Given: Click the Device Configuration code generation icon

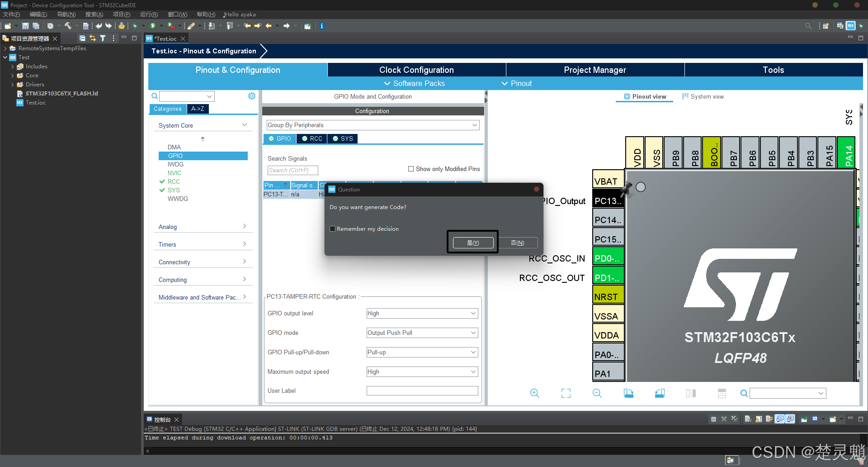Looking at the screenshot, I should (x=122, y=26).
